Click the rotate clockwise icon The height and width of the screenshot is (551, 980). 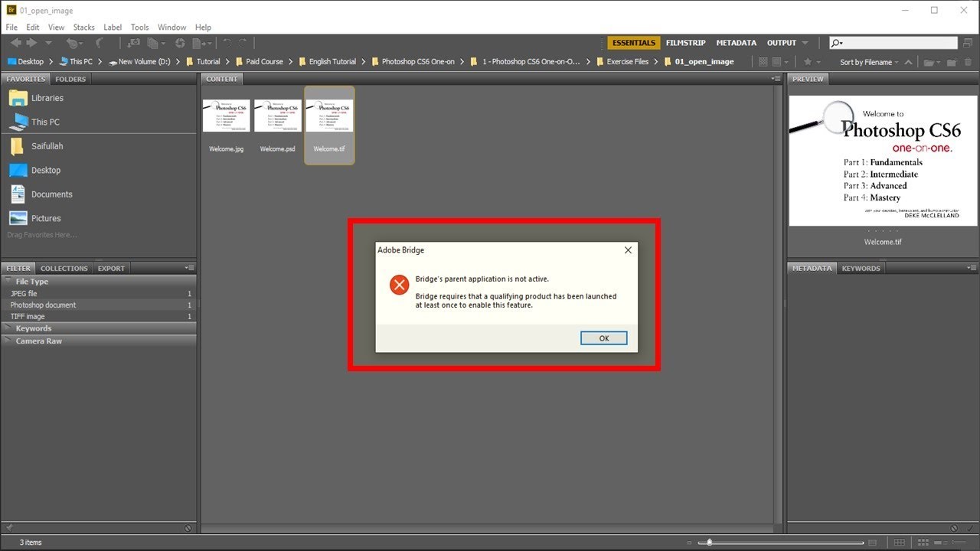[242, 43]
